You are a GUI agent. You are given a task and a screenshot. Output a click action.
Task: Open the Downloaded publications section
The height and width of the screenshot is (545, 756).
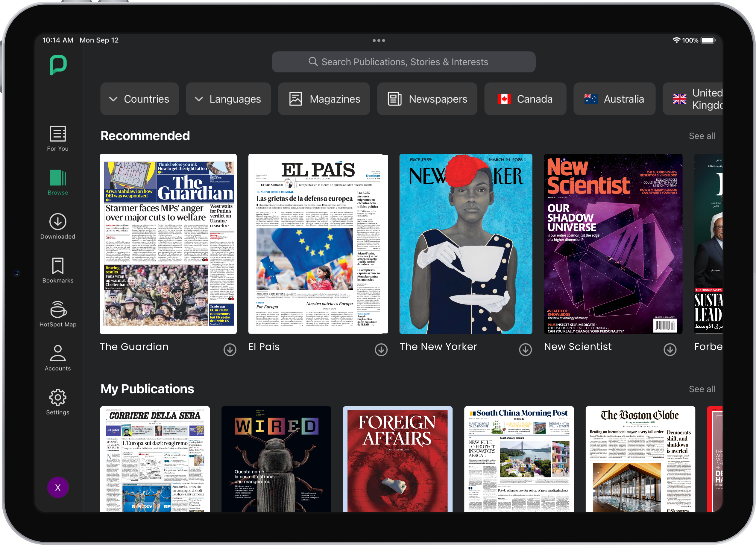click(x=58, y=226)
